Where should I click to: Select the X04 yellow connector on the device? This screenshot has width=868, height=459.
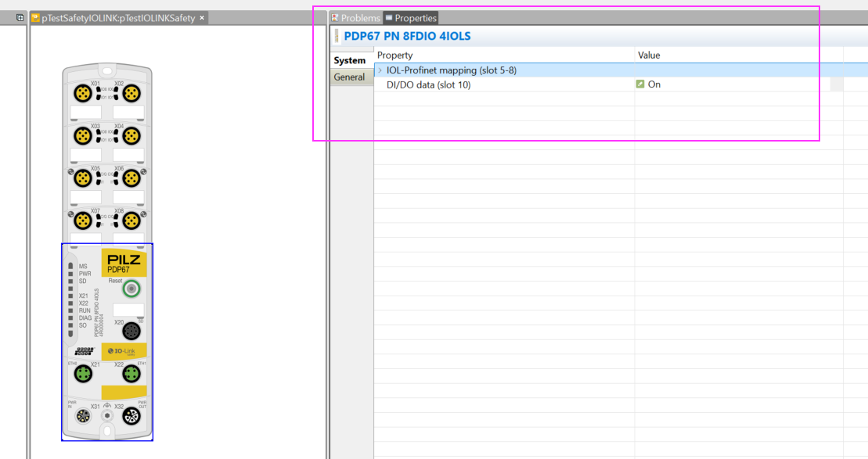[x=131, y=135]
